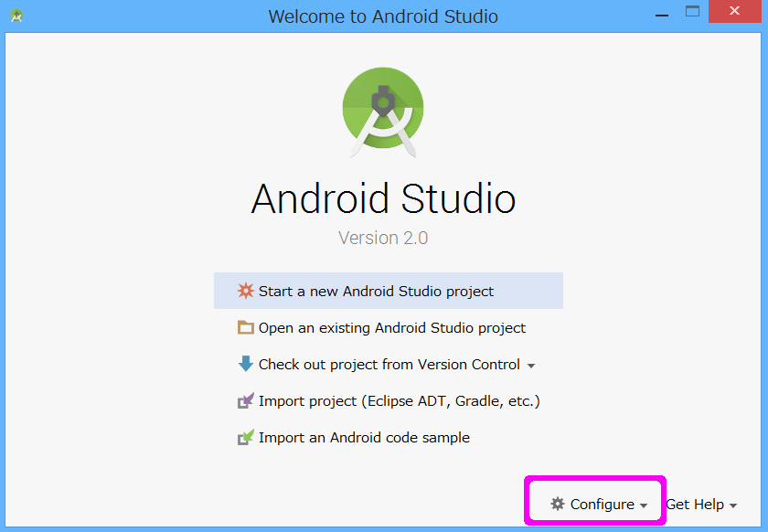
Task: Close the Welcome to Android Studio window
Action: [x=734, y=11]
